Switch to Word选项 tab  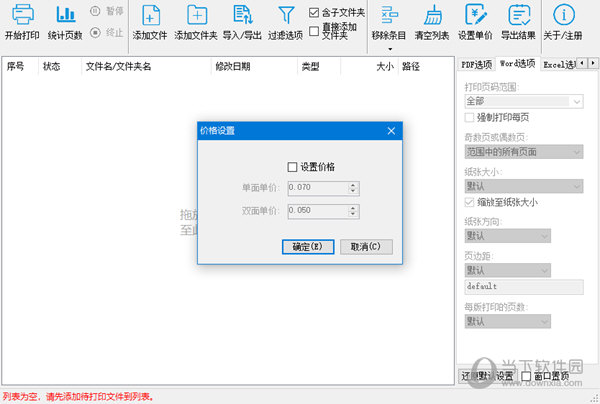coord(518,64)
